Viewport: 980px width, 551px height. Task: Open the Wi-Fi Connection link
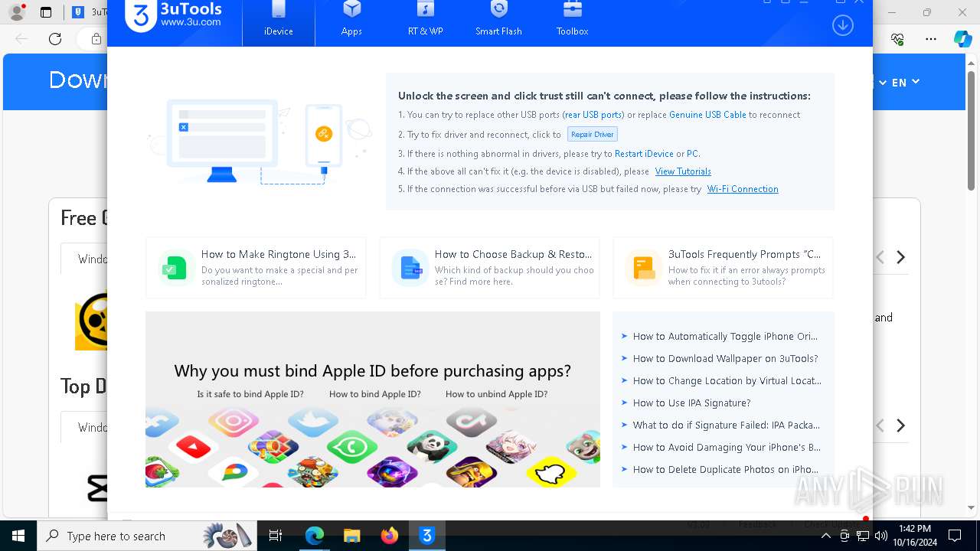click(x=743, y=189)
